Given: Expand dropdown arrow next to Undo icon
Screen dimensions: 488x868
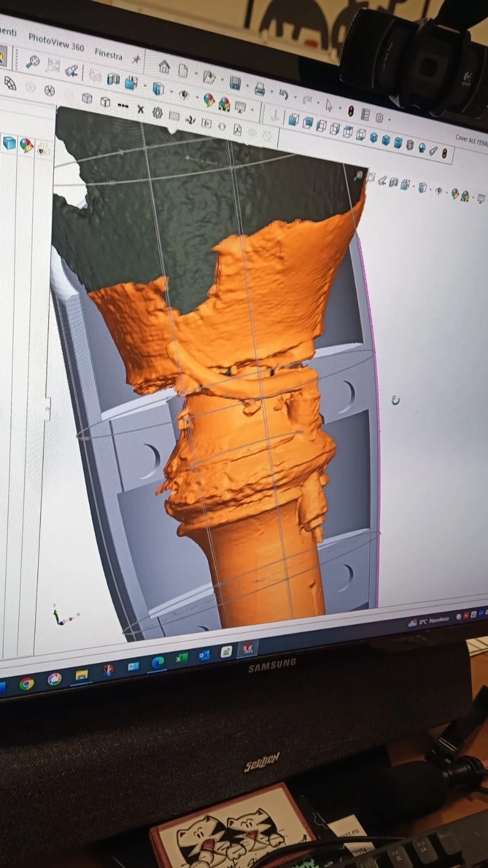Looking at the screenshot, I should pos(295,97).
